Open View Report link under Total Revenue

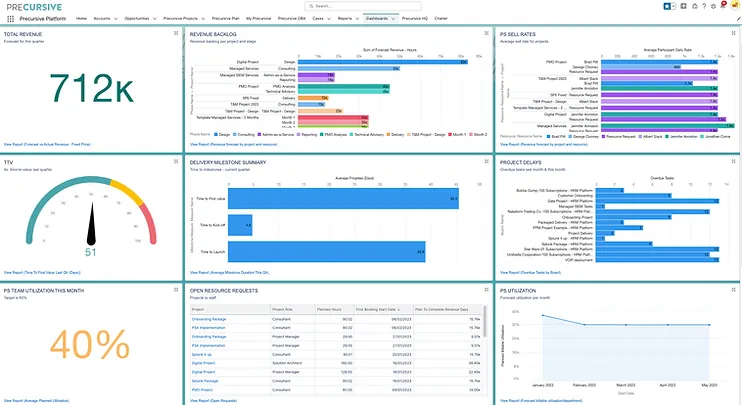[x=50, y=146]
